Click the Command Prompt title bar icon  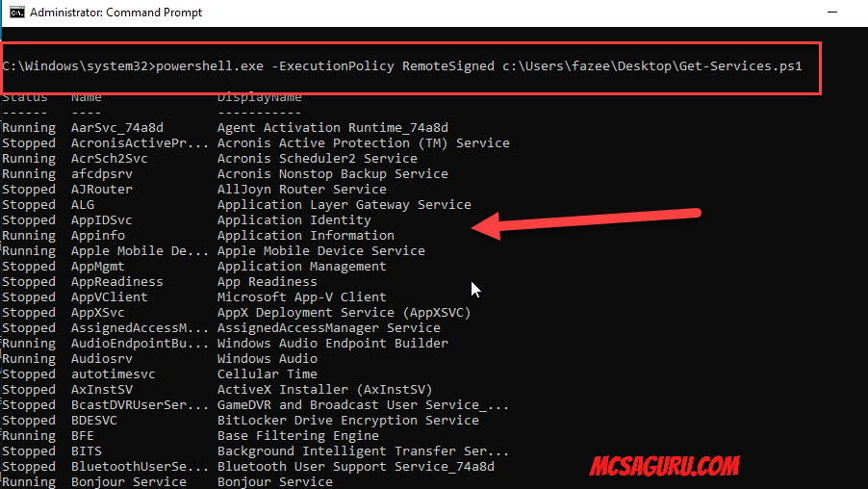coord(17,13)
